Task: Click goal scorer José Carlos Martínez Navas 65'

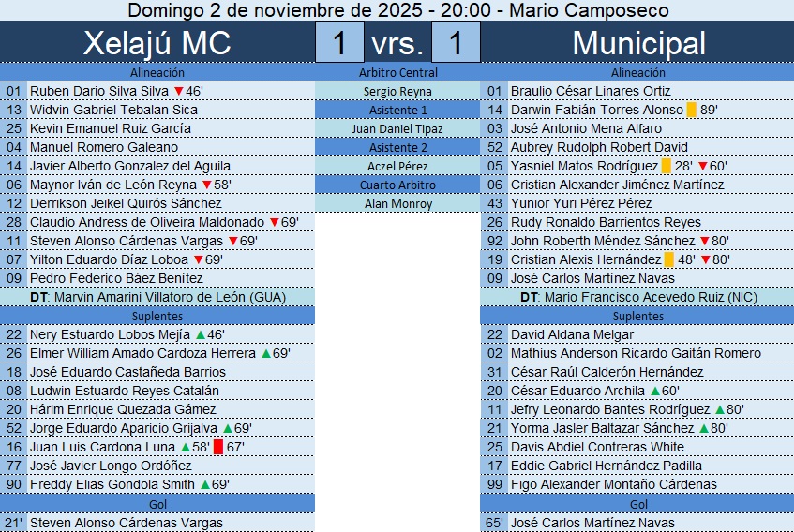Action: point(592,523)
